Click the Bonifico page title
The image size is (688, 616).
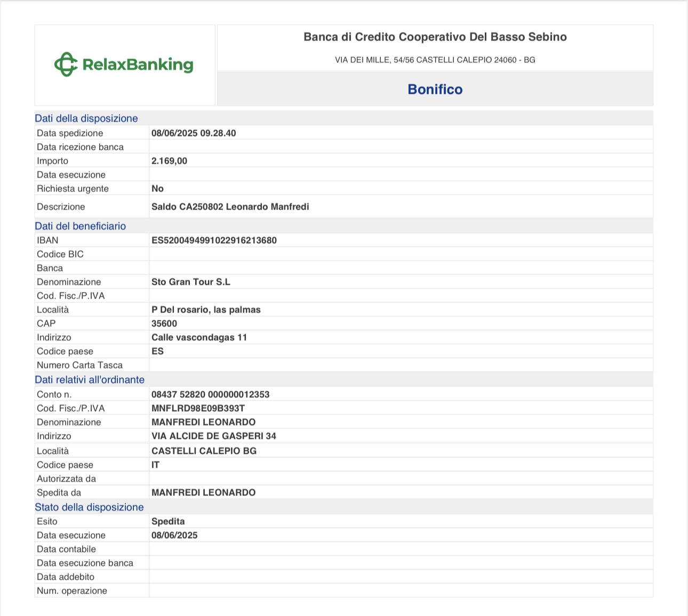pos(435,89)
